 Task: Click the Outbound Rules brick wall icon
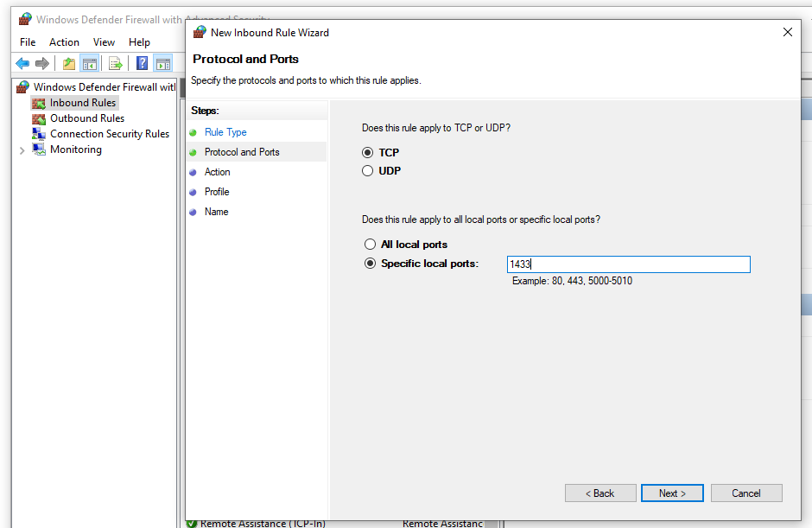coord(39,118)
